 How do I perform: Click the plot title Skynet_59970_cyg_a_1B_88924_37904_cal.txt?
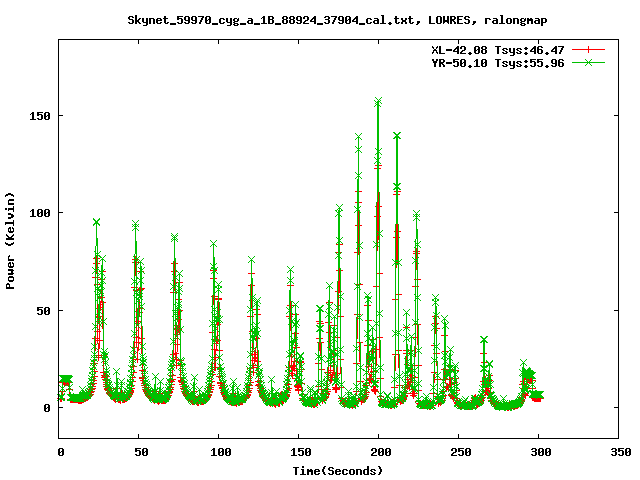[271, 20]
